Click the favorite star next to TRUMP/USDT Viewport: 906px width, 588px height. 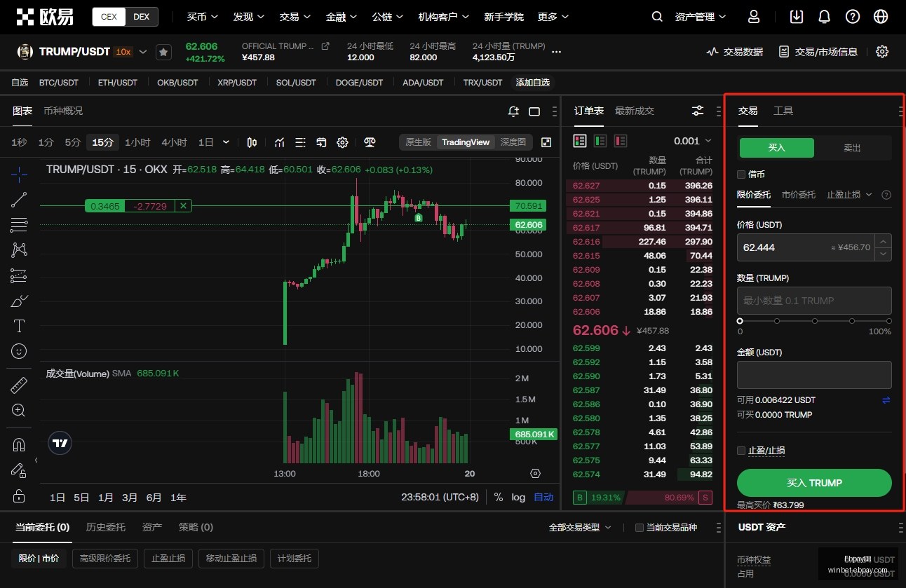[163, 52]
